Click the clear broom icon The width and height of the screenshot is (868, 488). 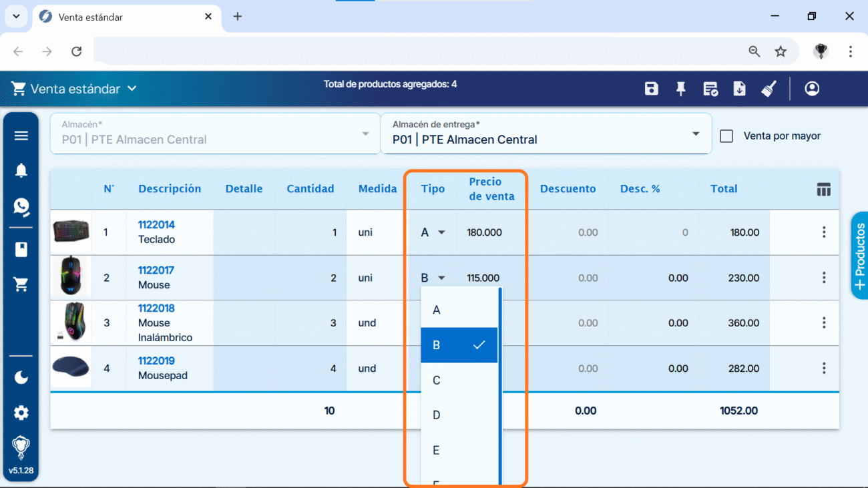coord(769,89)
